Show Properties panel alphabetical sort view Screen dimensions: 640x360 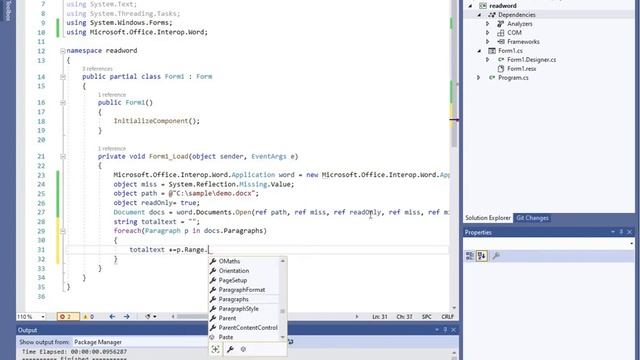[x=482, y=256]
